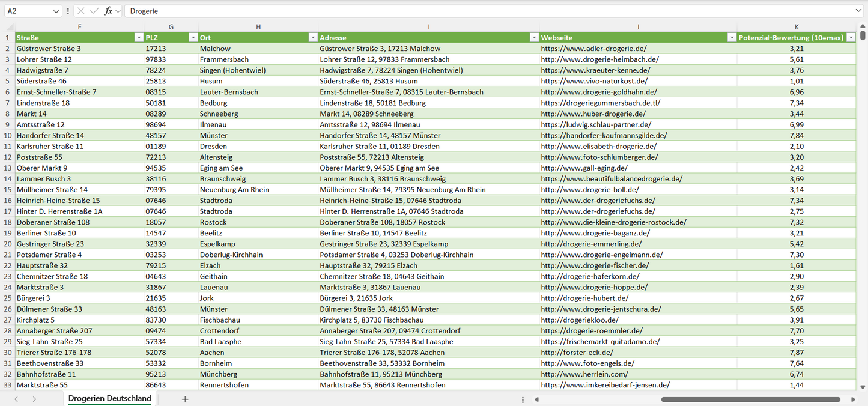Open the Potenzial-Bewertung filter dropdown
Screen dimensions: 868x406
point(851,38)
